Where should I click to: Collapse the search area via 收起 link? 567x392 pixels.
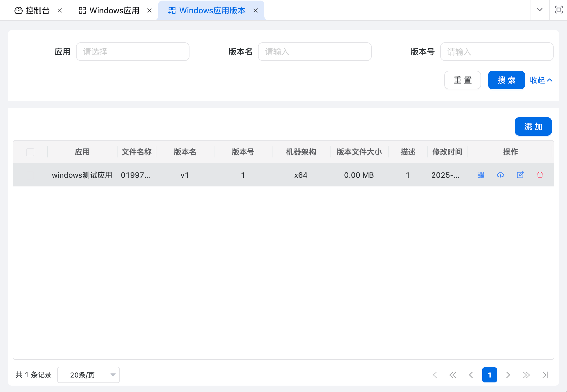(541, 80)
